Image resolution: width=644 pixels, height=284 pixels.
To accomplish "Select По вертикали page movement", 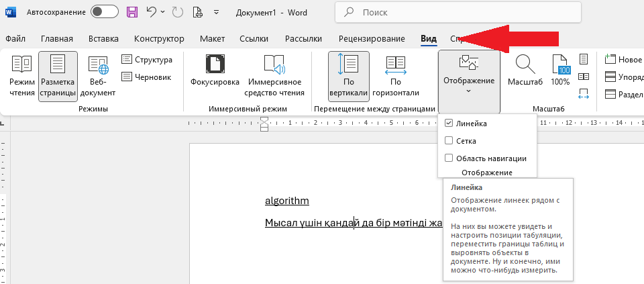I will point(349,77).
